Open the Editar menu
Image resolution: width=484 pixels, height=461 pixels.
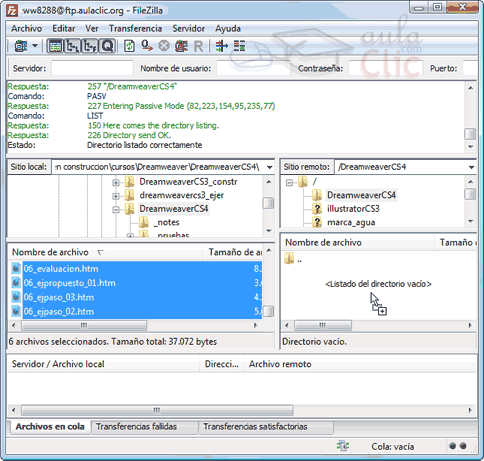pyautogui.click(x=64, y=29)
